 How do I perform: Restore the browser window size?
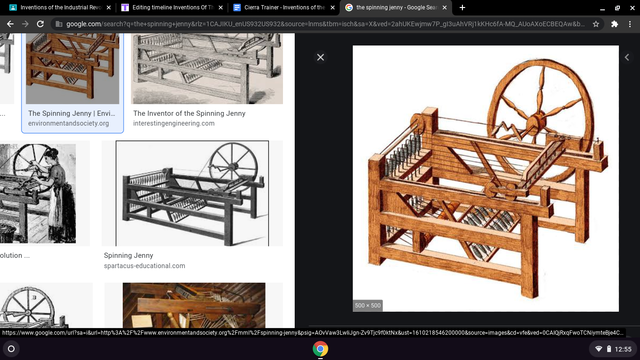[618, 8]
